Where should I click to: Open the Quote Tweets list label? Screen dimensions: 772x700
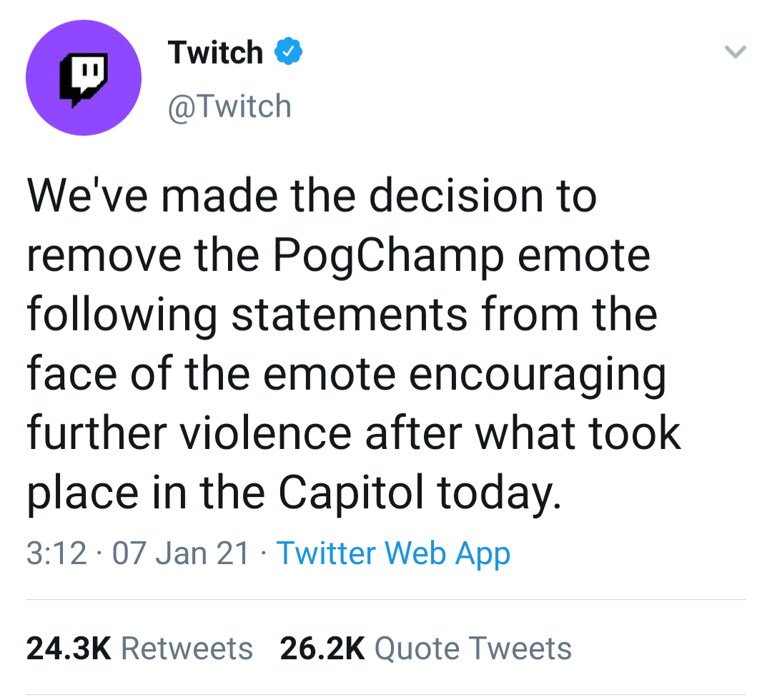[473, 649]
